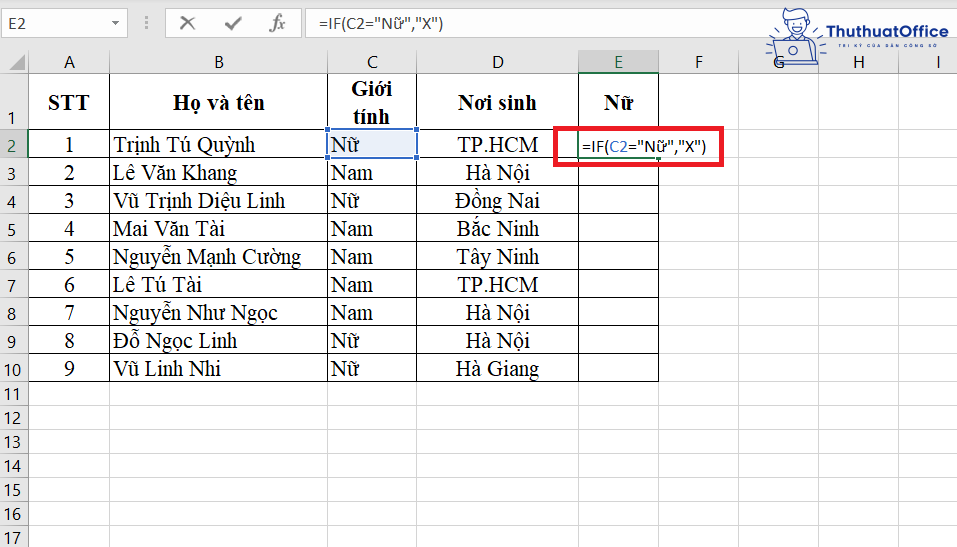Select row 17 header
This screenshot has height=547, width=957.
(13, 537)
